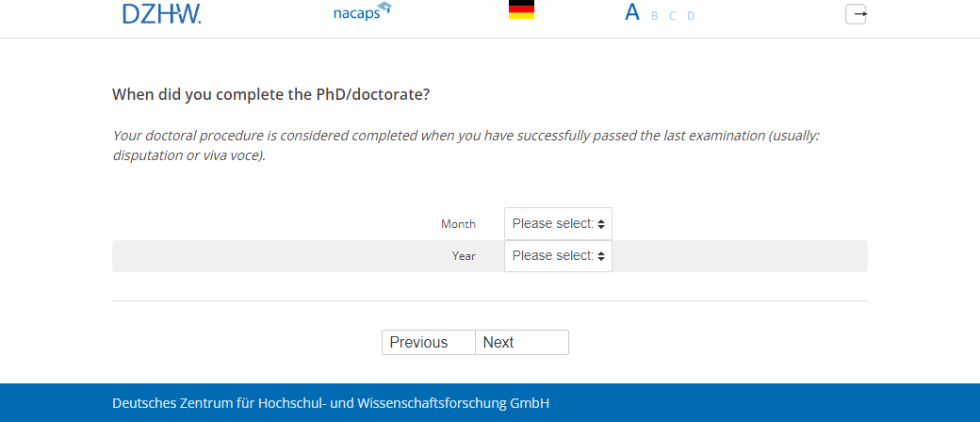Click the arrows on the Month select
The image size is (980, 422).
[601, 224]
